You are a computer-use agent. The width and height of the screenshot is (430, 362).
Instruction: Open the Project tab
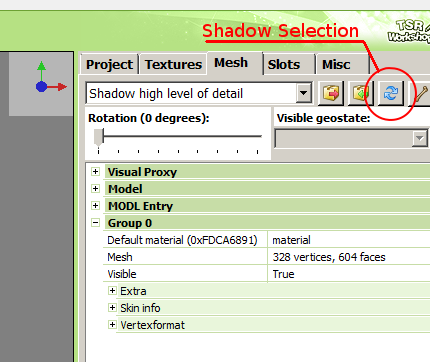[109, 64]
